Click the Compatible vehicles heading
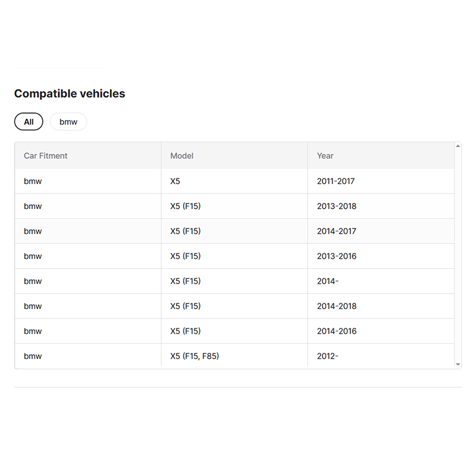 pos(70,93)
